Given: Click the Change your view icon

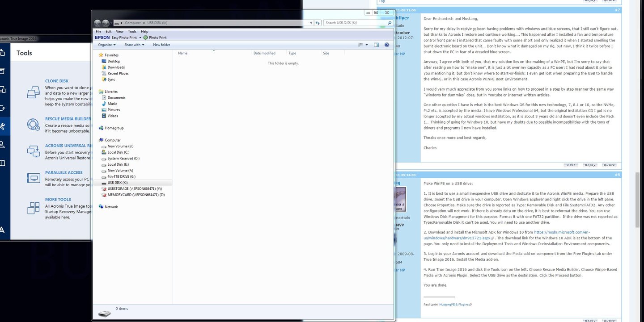Looking at the screenshot, I should (360, 45).
